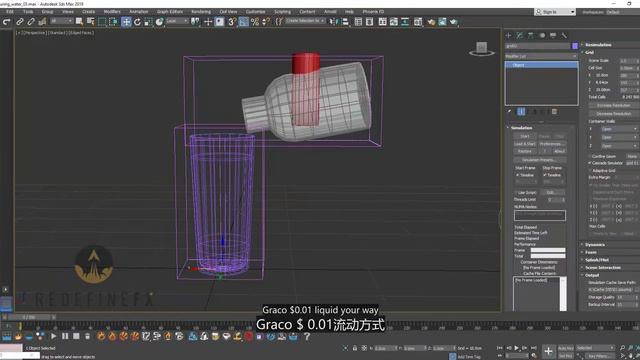The width and height of the screenshot is (640, 360).
Task: Open the Customize menu
Action: (256, 11)
